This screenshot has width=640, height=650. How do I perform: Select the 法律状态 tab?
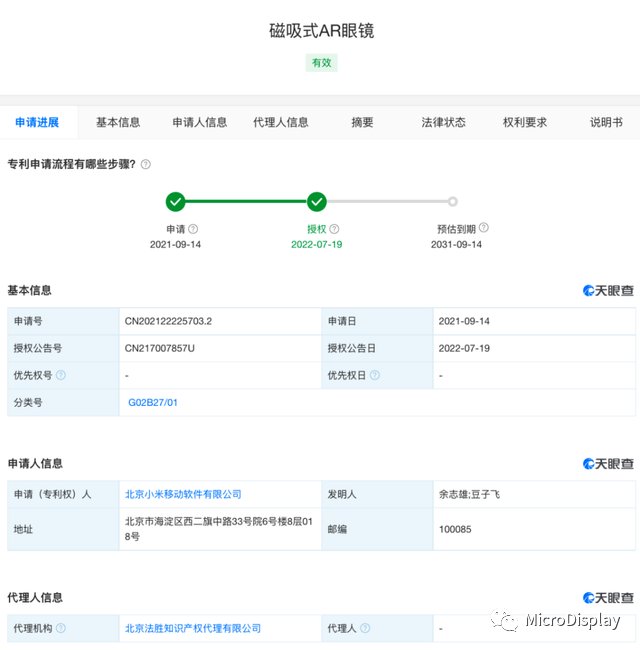[x=444, y=122]
